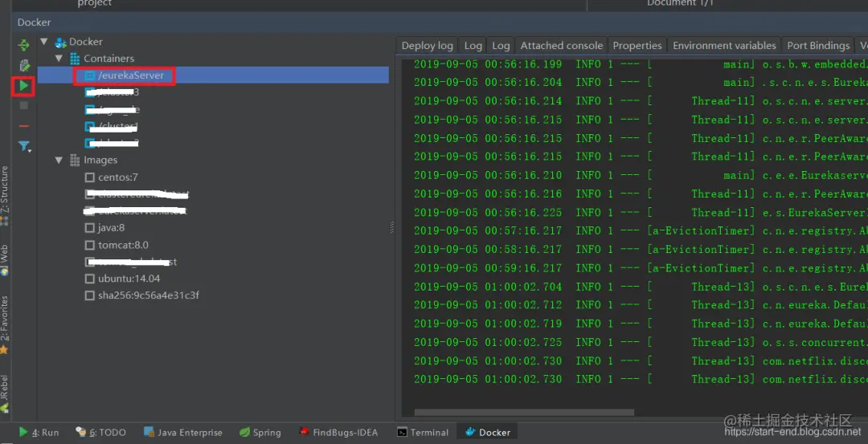The width and height of the screenshot is (868, 444).
Task: Start the container with the green play button
Action: [x=24, y=86]
